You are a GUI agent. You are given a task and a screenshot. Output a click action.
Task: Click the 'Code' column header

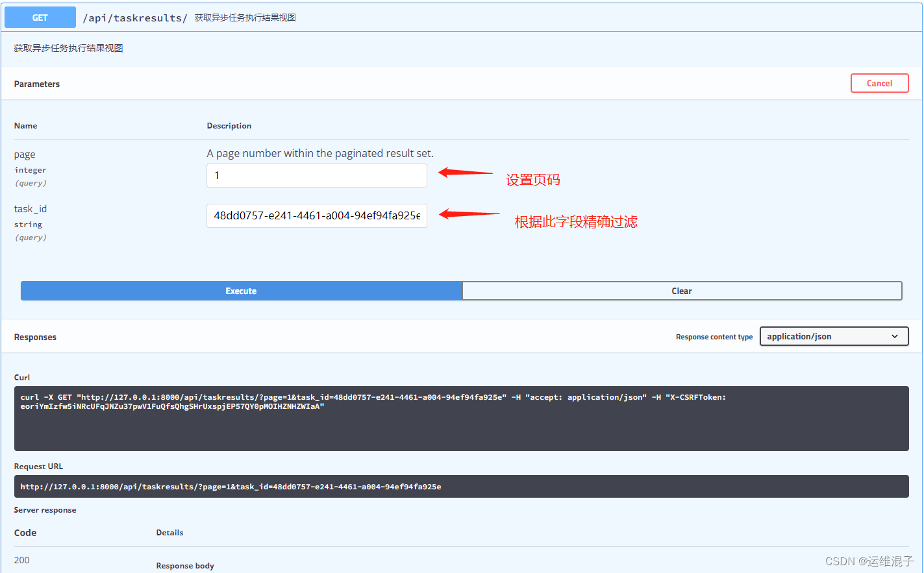(x=25, y=533)
